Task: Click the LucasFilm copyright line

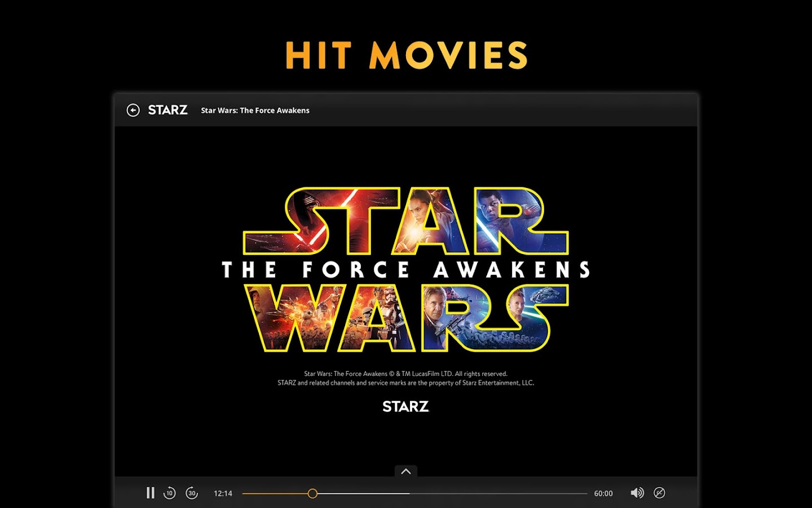Action: pos(406,374)
